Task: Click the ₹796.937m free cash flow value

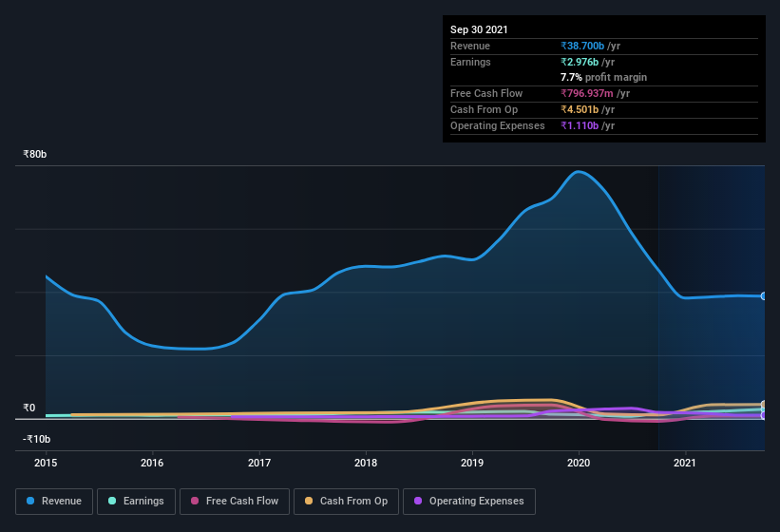Action: click(x=587, y=93)
